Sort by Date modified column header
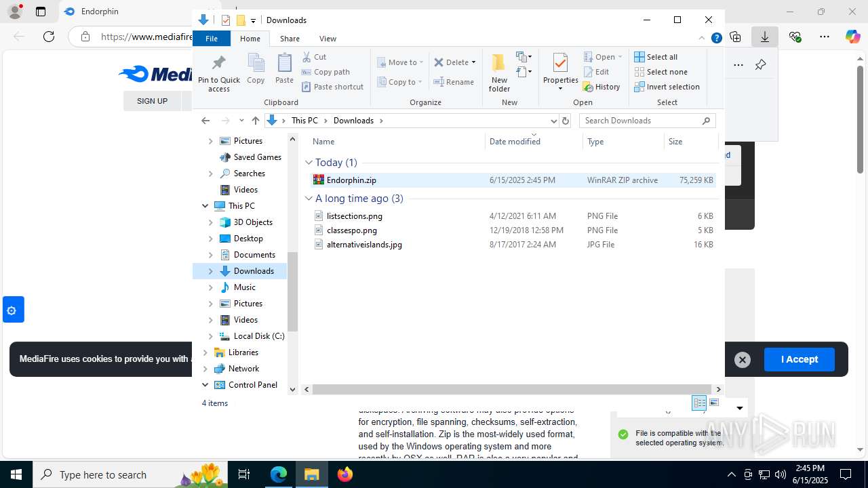 point(533,142)
